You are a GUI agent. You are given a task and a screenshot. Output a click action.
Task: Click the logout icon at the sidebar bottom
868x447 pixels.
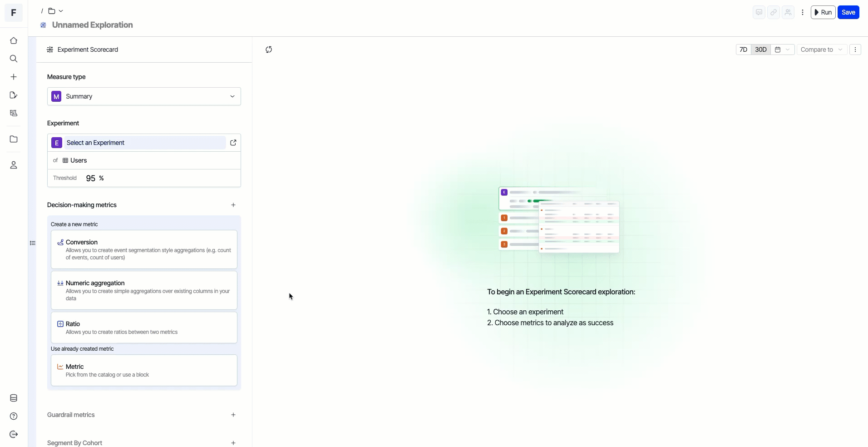pos(14,435)
